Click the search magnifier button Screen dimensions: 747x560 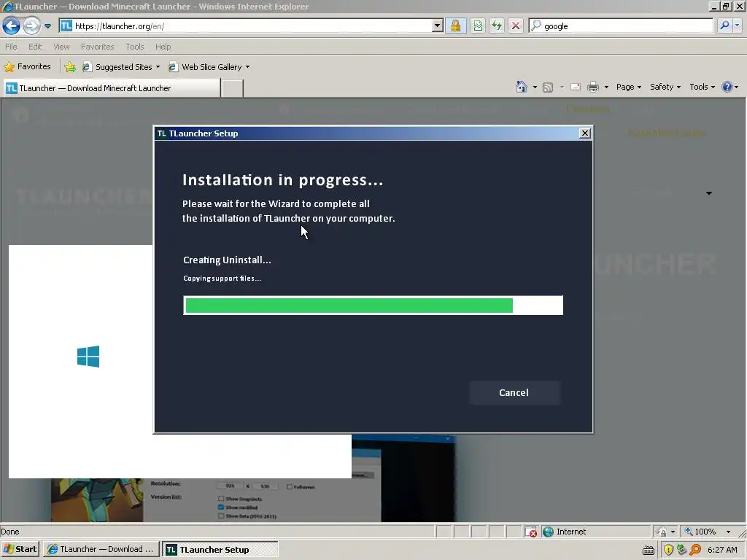click(724, 26)
